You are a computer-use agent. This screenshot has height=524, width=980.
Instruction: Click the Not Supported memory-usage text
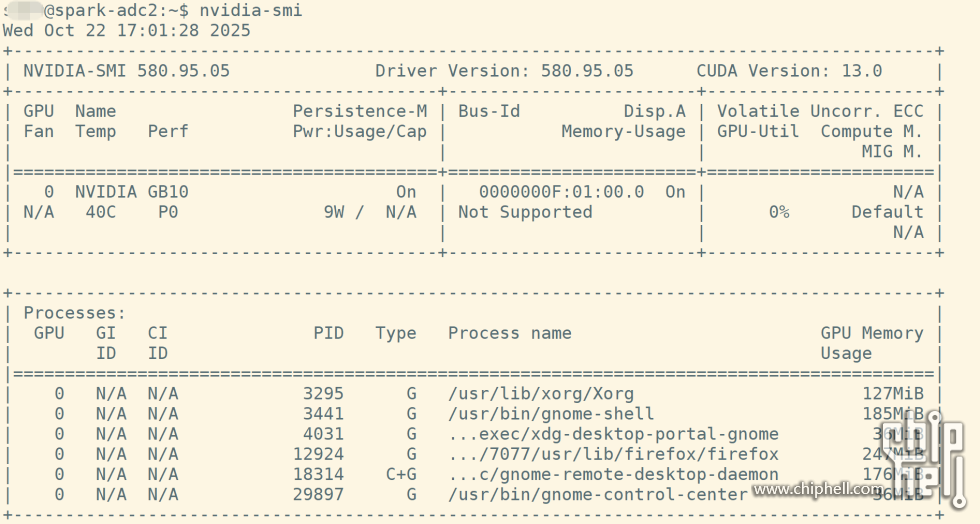tap(525, 212)
